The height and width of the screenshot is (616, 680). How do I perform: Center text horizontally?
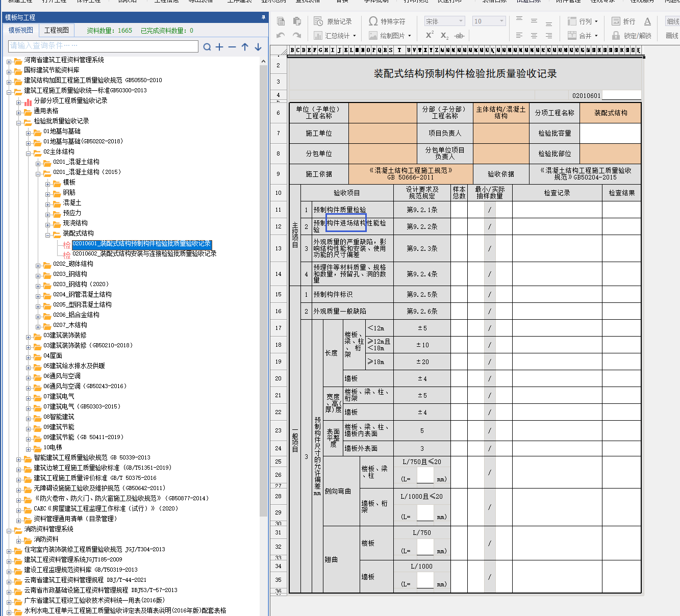point(534,35)
